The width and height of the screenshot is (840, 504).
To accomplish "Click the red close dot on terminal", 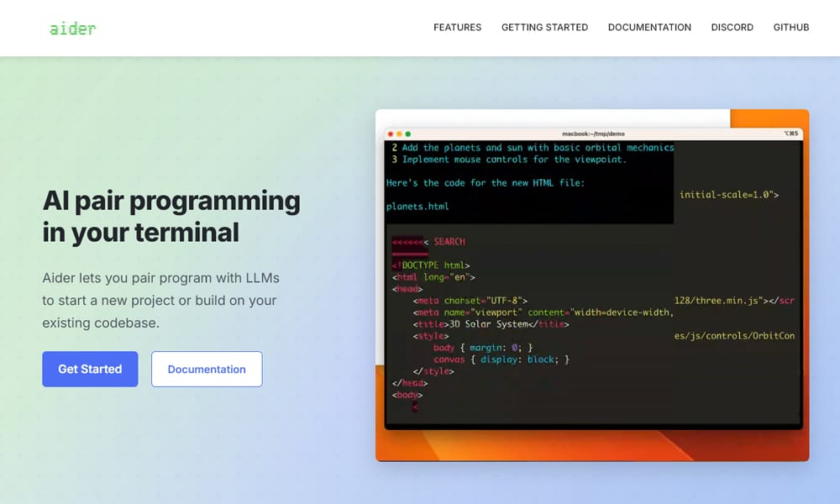I will point(390,134).
